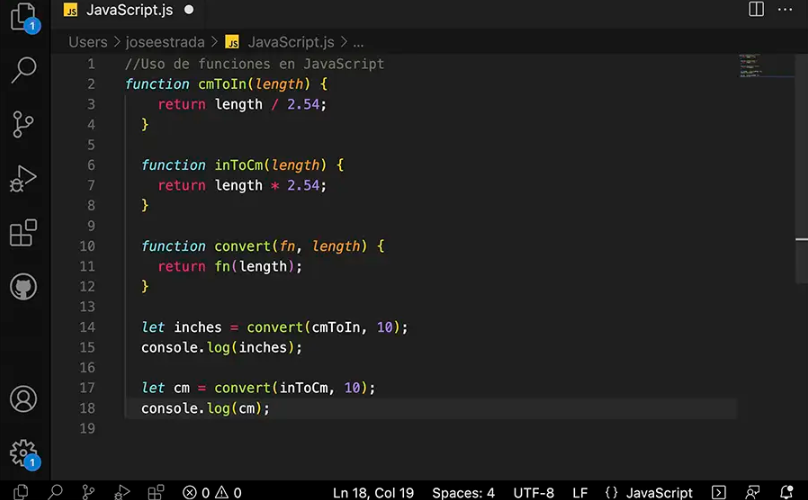Click the feedback person icon in status bar

pyautogui.click(x=752, y=492)
